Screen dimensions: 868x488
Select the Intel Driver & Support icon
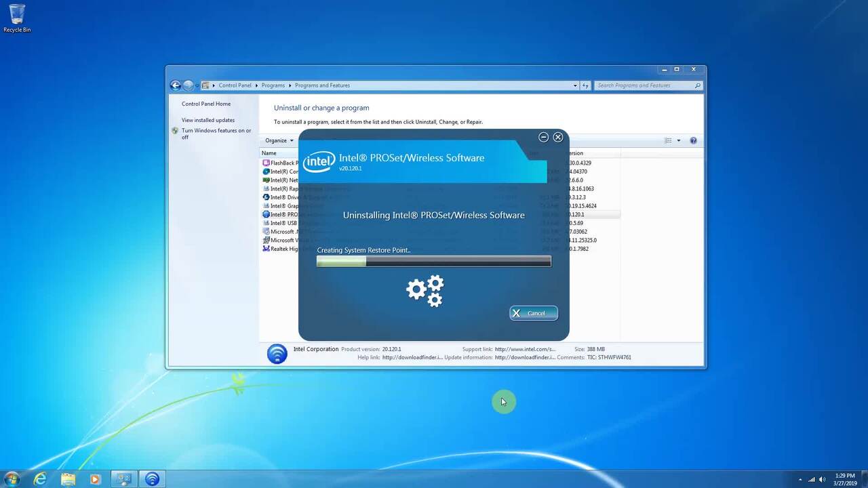(266, 197)
